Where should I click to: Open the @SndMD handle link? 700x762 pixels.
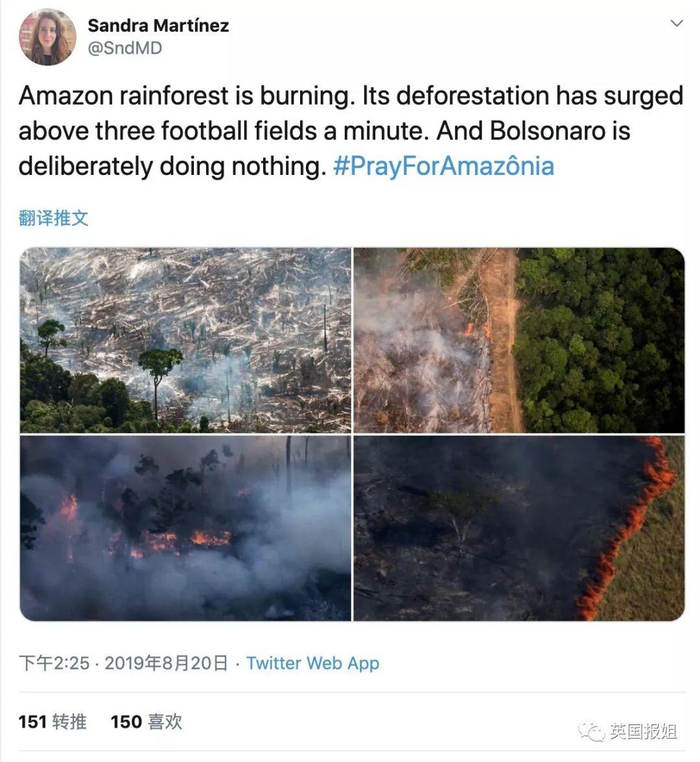(x=124, y=47)
